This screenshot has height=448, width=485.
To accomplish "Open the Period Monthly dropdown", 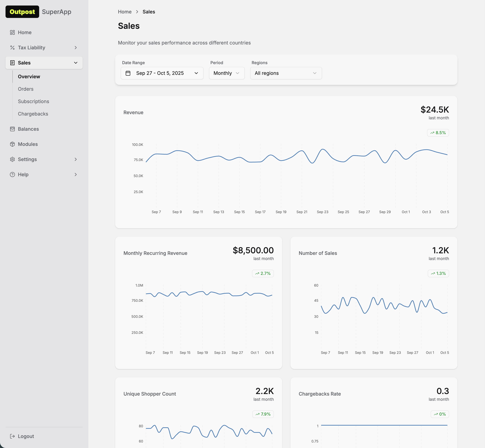I will 226,73.
